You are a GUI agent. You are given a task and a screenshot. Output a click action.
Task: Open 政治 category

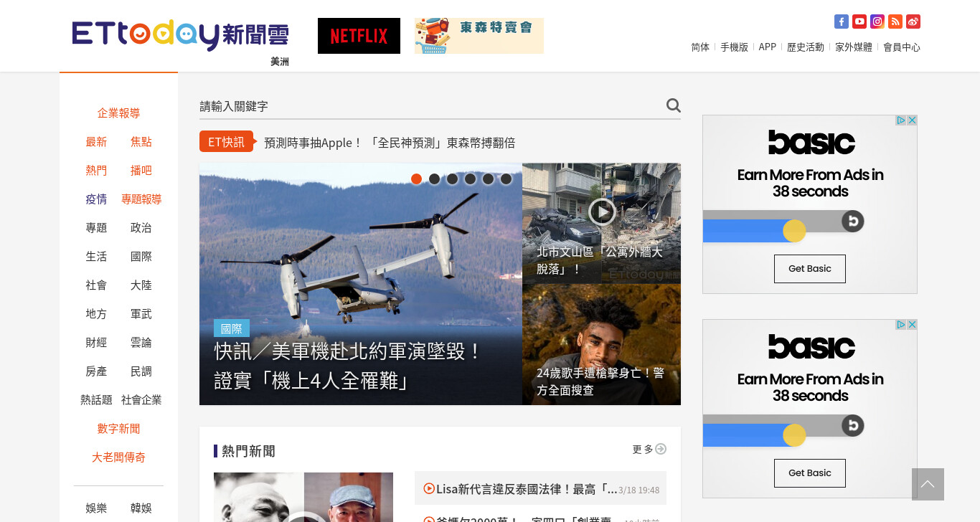point(141,228)
